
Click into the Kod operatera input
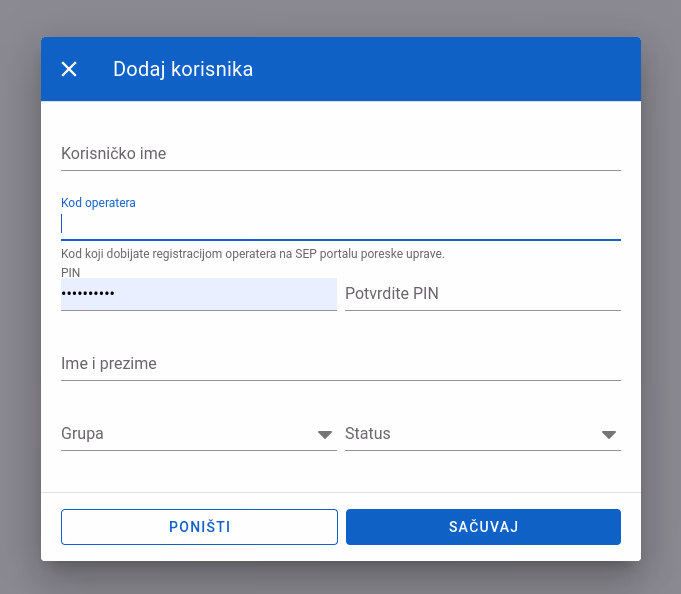tap(340, 224)
